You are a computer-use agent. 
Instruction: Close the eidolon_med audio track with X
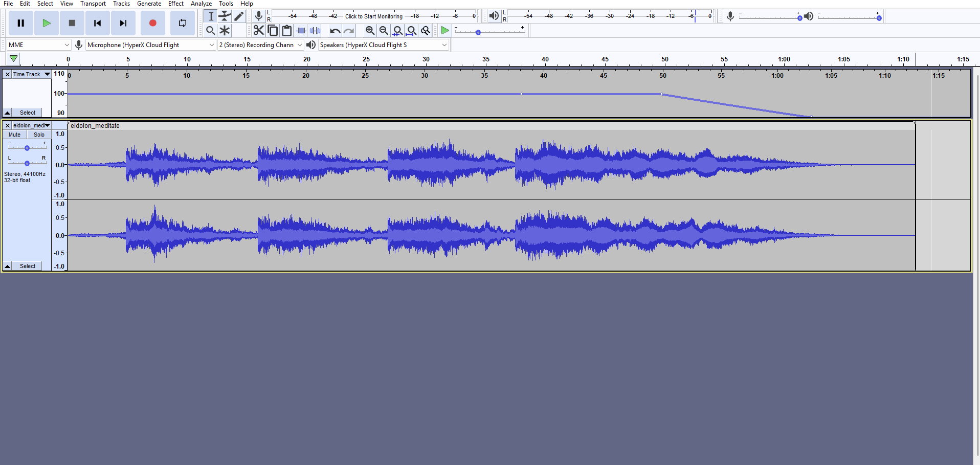point(8,125)
